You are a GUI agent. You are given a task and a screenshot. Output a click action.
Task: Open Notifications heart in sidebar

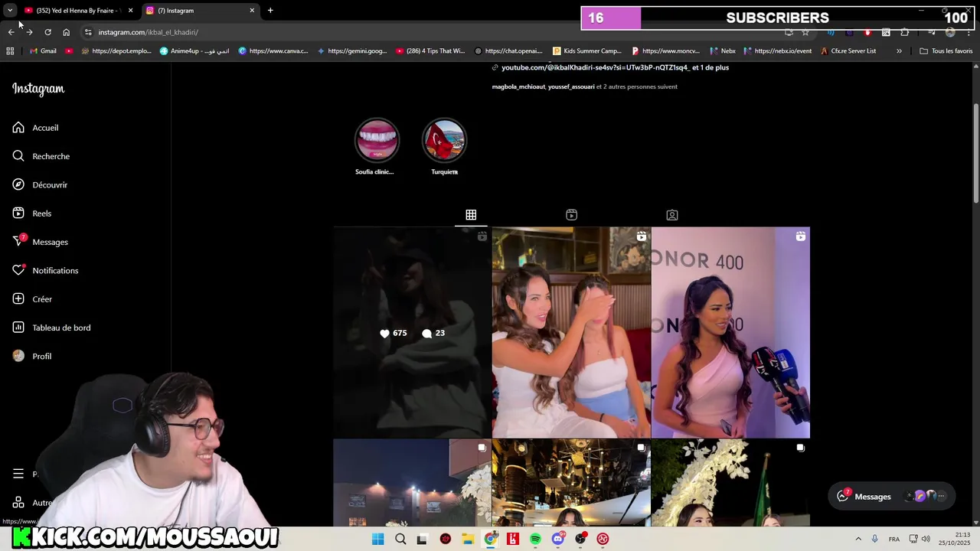click(45, 270)
